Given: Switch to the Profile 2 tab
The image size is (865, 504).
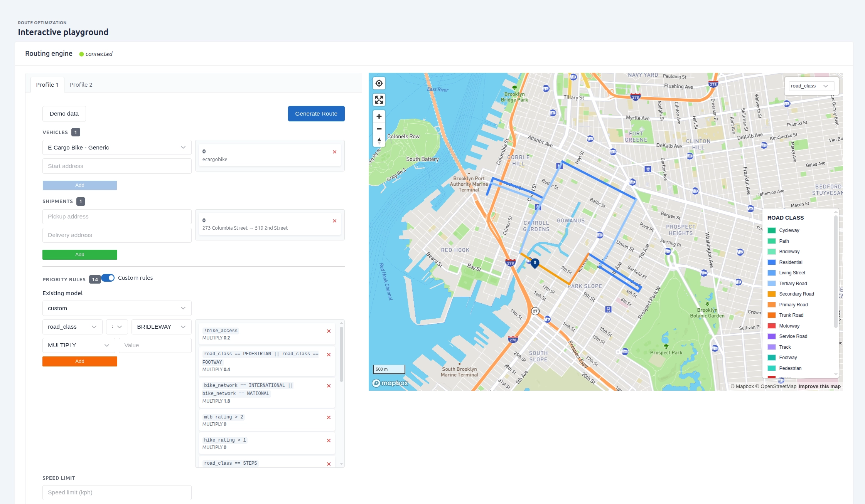Looking at the screenshot, I should pos(81,84).
